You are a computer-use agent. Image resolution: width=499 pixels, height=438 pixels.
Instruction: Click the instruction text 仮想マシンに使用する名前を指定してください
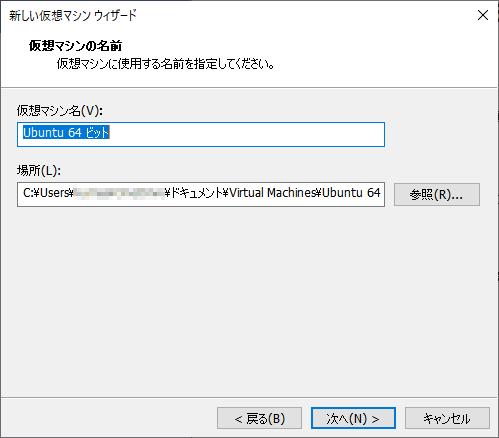click(x=165, y=64)
